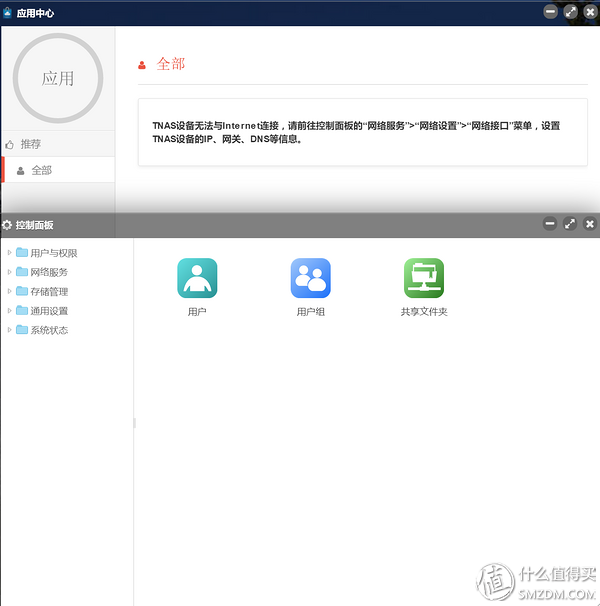
Task: Click the 全部 red heading text
Action: pos(171,64)
